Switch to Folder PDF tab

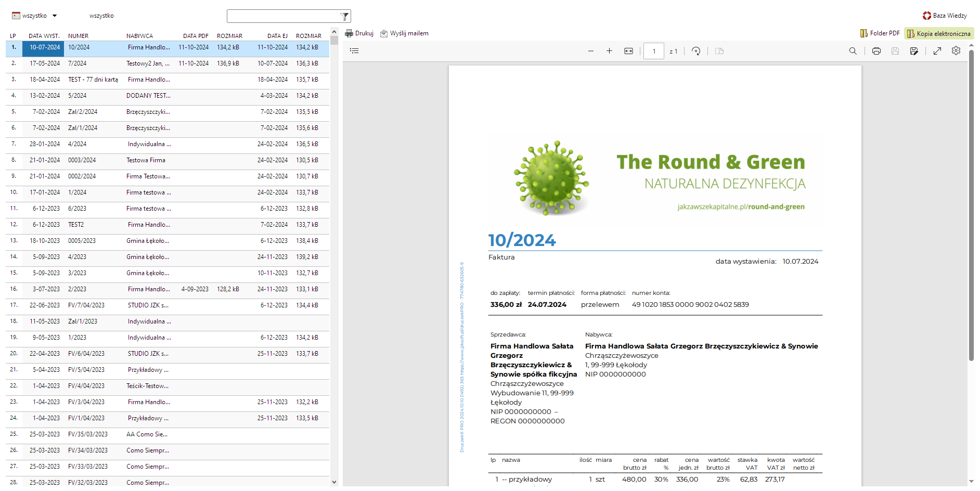(880, 33)
